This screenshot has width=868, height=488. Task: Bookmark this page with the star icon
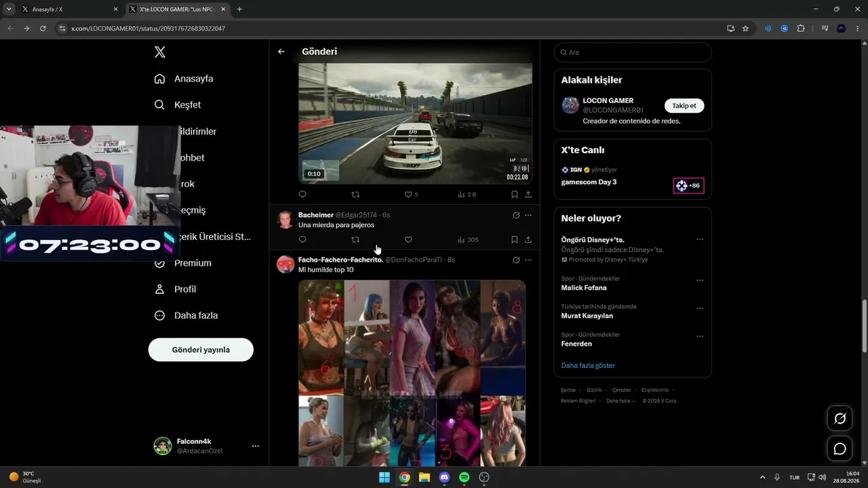pos(745,28)
